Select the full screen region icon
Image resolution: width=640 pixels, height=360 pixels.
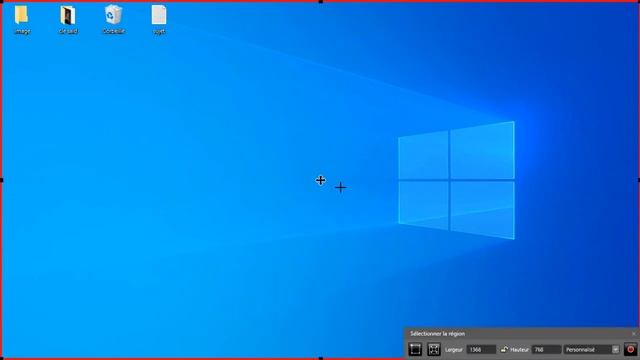pos(434,349)
